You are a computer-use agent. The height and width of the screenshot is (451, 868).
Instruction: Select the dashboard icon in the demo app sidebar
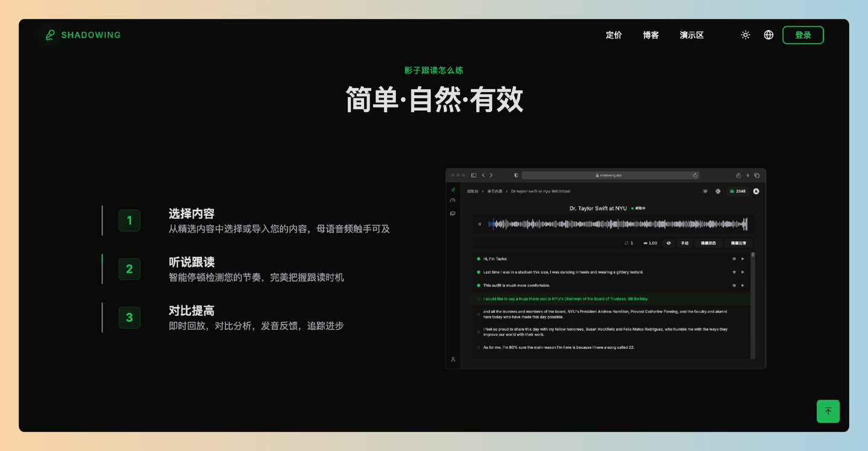coord(453,200)
